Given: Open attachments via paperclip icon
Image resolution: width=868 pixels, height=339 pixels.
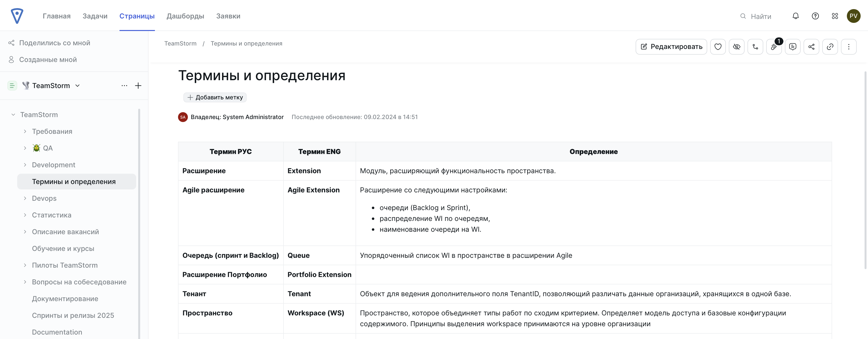Looking at the screenshot, I should coord(774,46).
